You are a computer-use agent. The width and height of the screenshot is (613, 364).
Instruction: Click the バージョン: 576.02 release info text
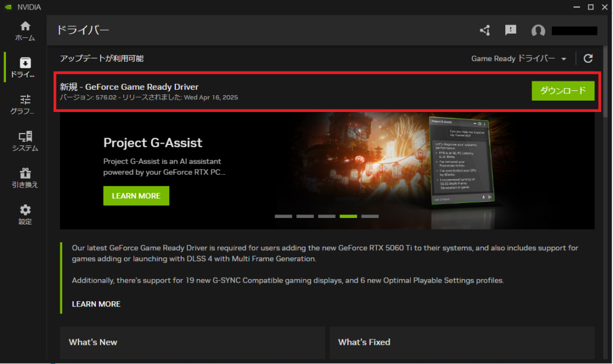click(x=149, y=98)
